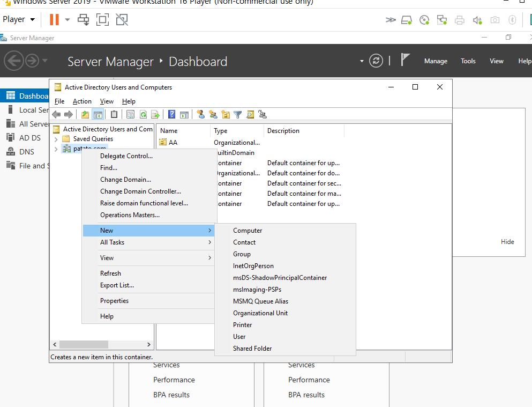The height and width of the screenshot is (407, 532).
Task: Expand the patato.com domain tree node
Action: coord(56,149)
